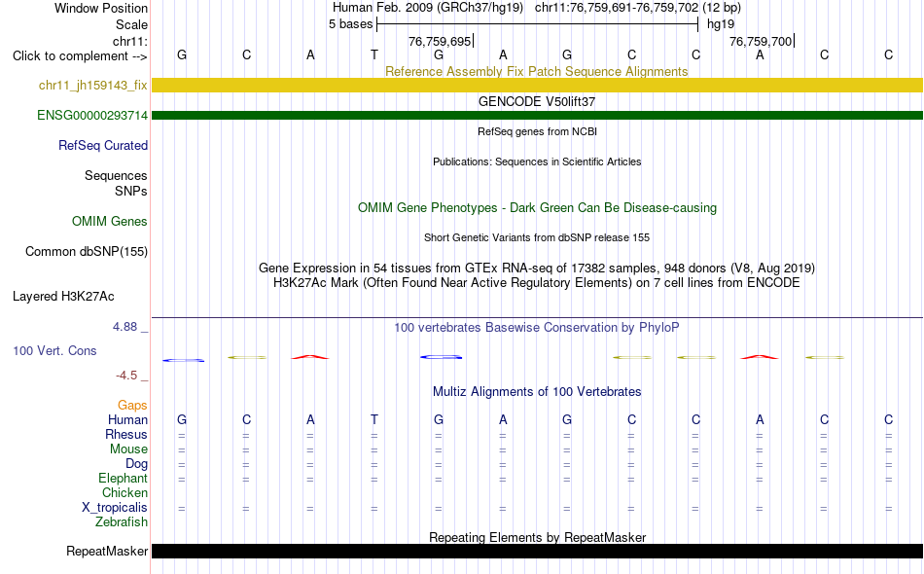The height and width of the screenshot is (574, 924).
Task: Click 'Click to complement -->' to complement bases
Action: [x=80, y=56]
